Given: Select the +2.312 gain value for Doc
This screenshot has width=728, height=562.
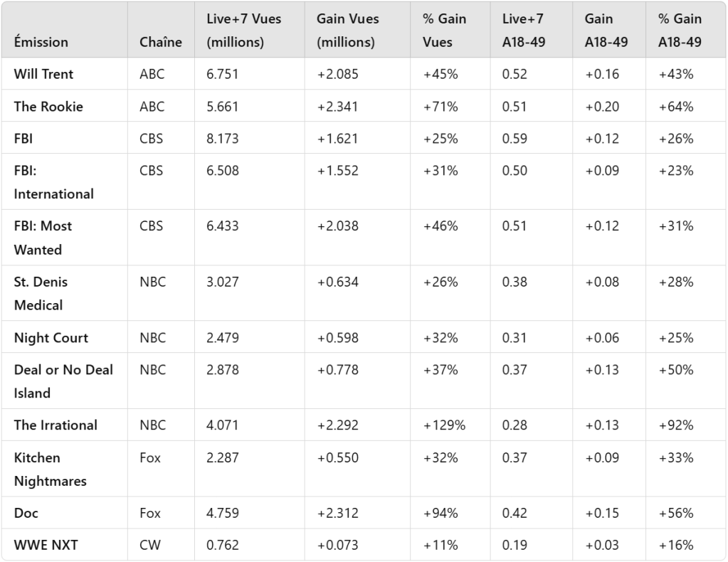Looking at the screenshot, I should pos(338,513).
